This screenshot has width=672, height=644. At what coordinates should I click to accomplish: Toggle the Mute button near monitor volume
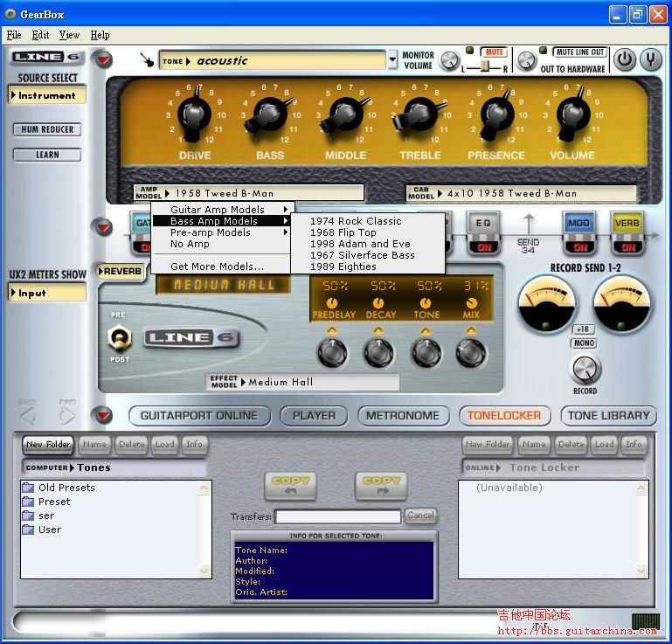point(495,52)
